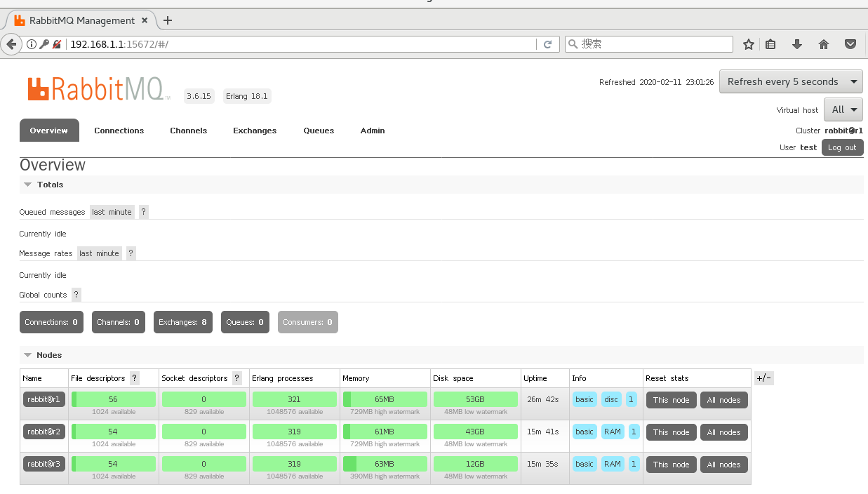Click the basic info tag for rabbit@r3
The height and width of the screenshot is (494, 868).
click(x=585, y=464)
